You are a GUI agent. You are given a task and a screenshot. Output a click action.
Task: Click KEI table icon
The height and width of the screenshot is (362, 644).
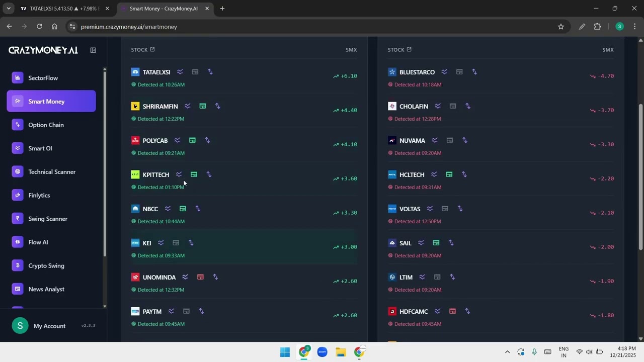coord(176,243)
